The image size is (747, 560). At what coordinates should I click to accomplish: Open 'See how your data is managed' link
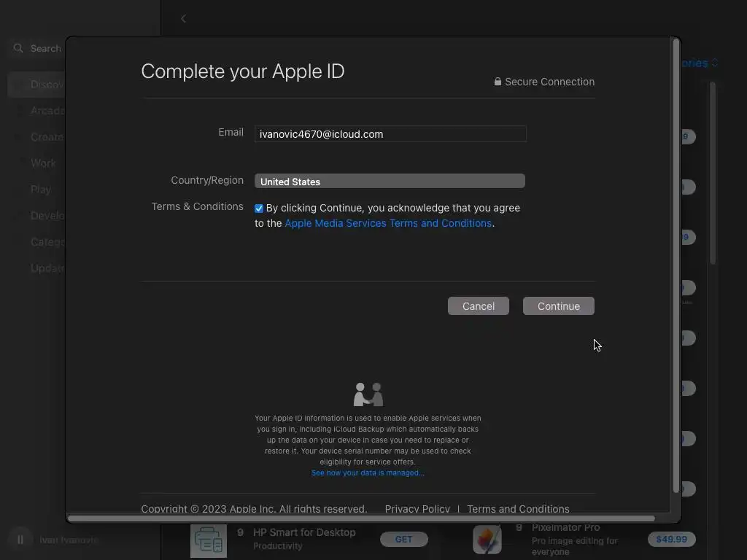[368, 472]
